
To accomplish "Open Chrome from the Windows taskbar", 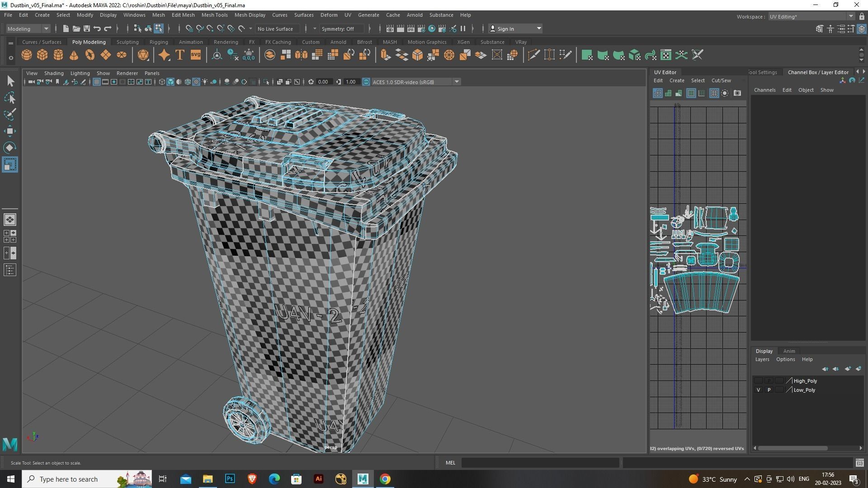I will tap(385, 479).
